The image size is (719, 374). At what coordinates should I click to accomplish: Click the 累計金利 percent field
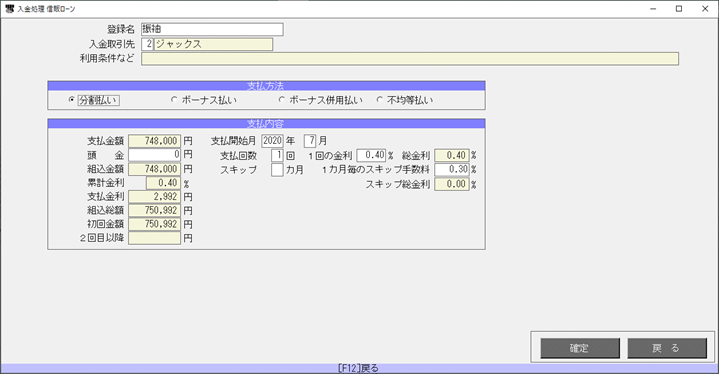163,183
